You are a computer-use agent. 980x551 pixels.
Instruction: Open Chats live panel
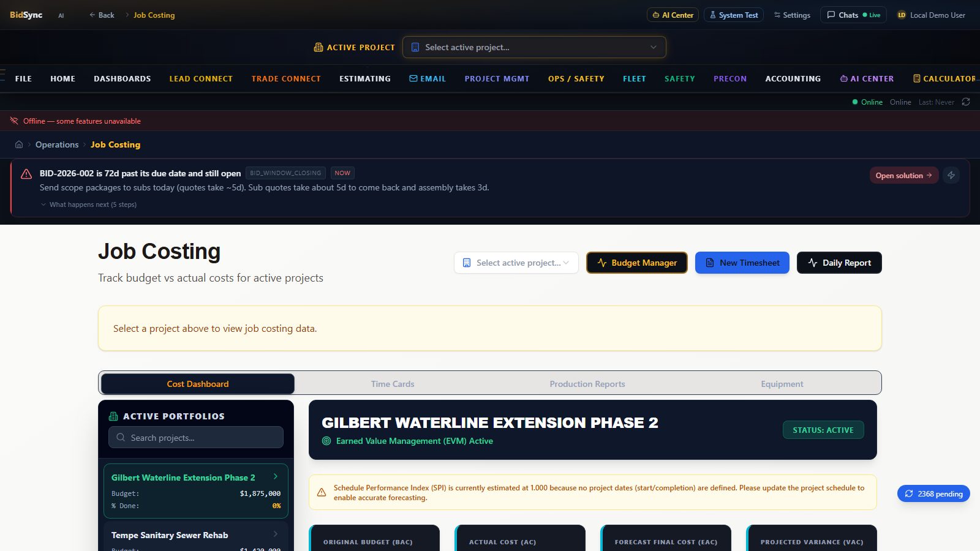853,15
